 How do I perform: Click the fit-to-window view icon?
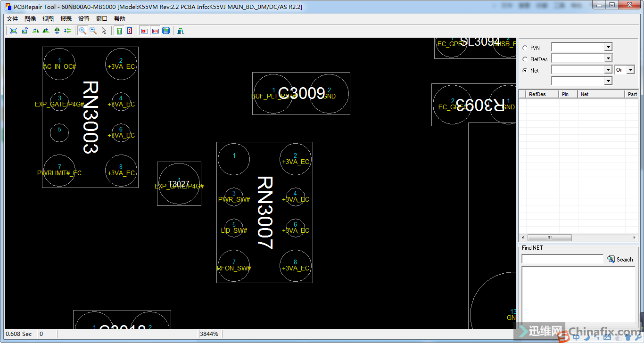(x=14, y=31)
